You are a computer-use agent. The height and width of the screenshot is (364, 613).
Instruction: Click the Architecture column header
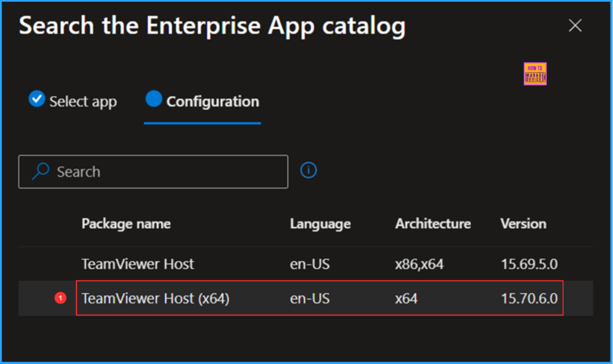point(432,223)
